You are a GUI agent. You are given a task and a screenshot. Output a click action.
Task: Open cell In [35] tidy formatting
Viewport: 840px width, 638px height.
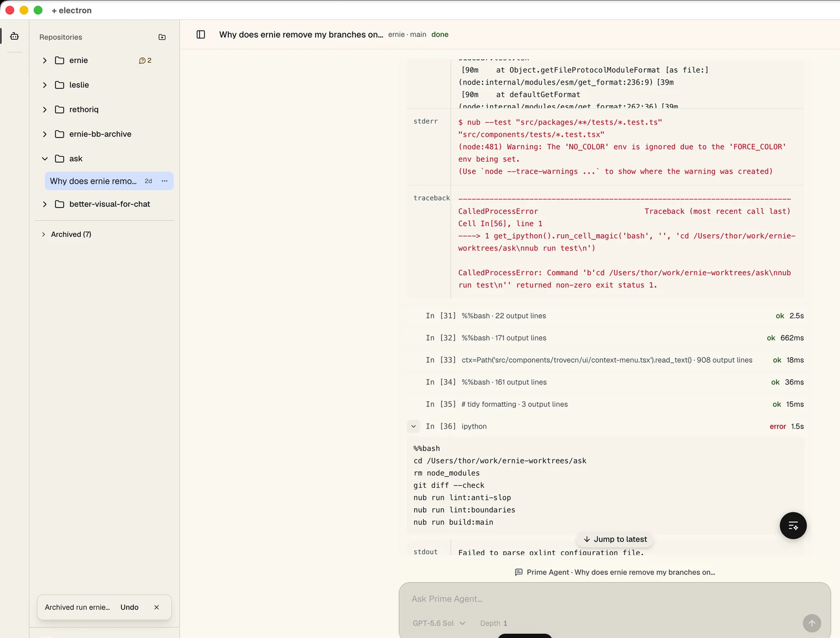[x=614, y=404]
